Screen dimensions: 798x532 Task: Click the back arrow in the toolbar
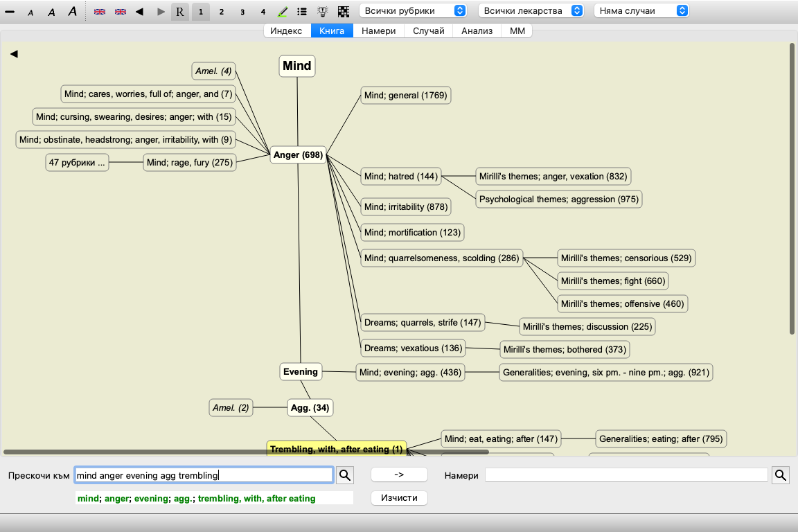pos(139,12)
